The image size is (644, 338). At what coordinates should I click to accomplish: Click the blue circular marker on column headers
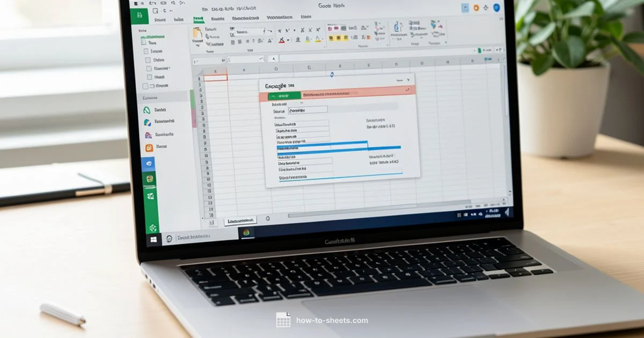coord(332,74)
